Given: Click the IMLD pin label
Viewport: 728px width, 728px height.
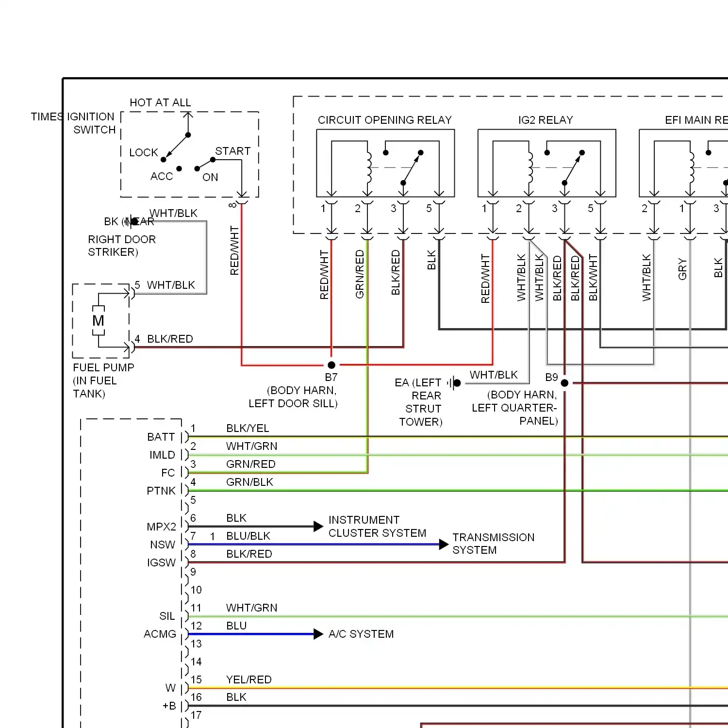Looking at the screenshot, I should (162, 455).
